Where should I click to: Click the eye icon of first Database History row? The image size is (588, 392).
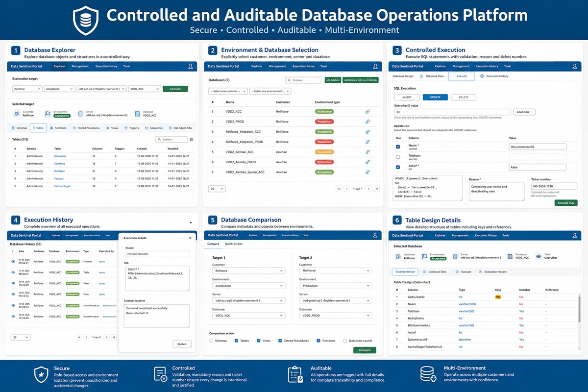coord(13,262)
